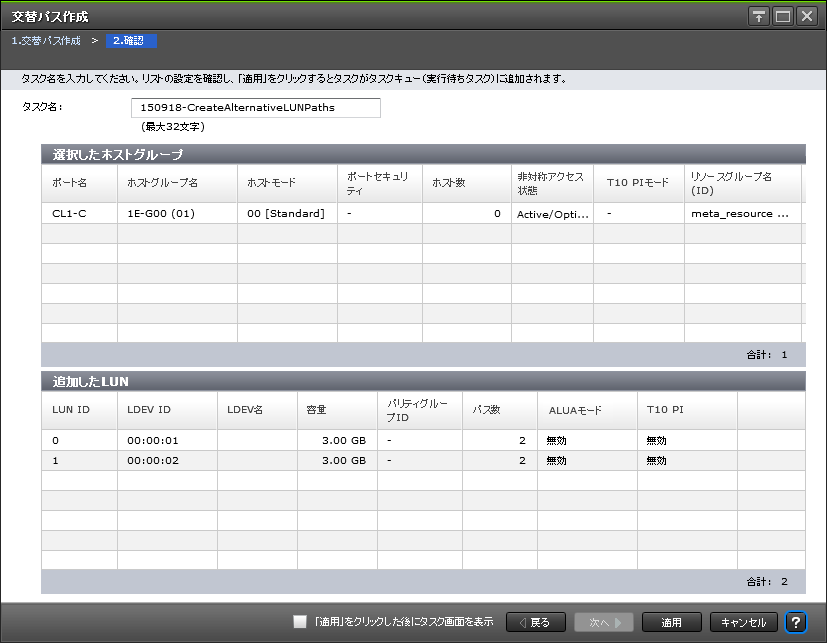This screenshot has width=827, height=643.
Task: Collapse the dialog with the roll-up icon
Action: (758, 16)
